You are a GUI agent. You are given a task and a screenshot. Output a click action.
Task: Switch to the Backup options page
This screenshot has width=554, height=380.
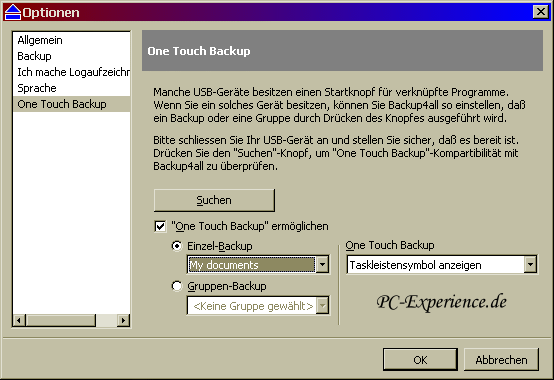tap(34, 56)
